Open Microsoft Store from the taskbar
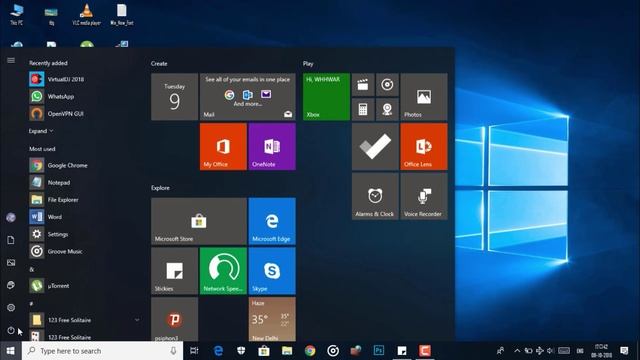640x360 pixels. pos(264,351)
